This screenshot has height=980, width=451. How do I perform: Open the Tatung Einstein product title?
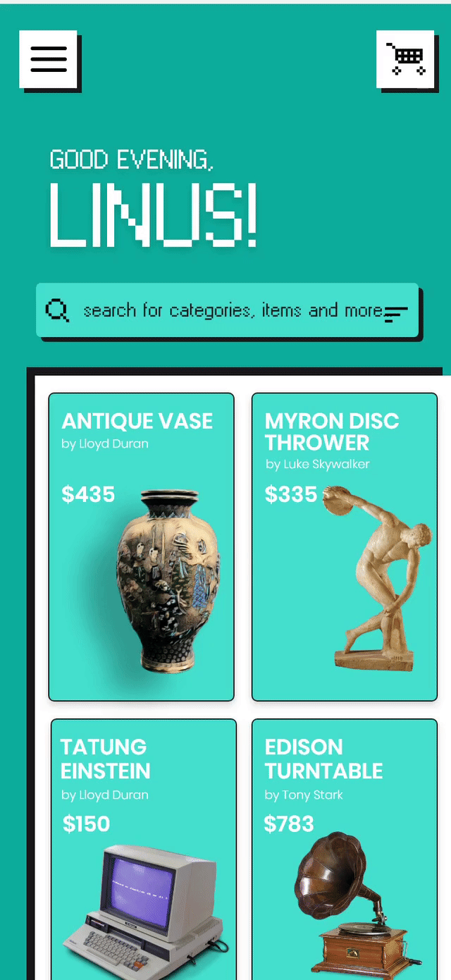coord(105,759)
